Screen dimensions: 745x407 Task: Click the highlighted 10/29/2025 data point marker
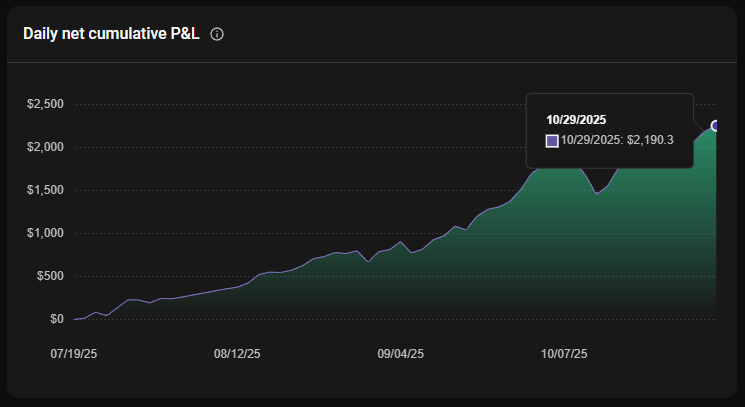(x=716, y=125)
